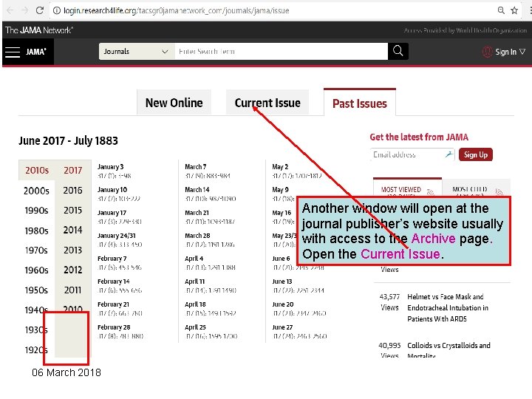Image resolution: width=532 pixels, height=399 pixels.
Task: Bookmark this page with the star icon
Action: click(514, 10)
